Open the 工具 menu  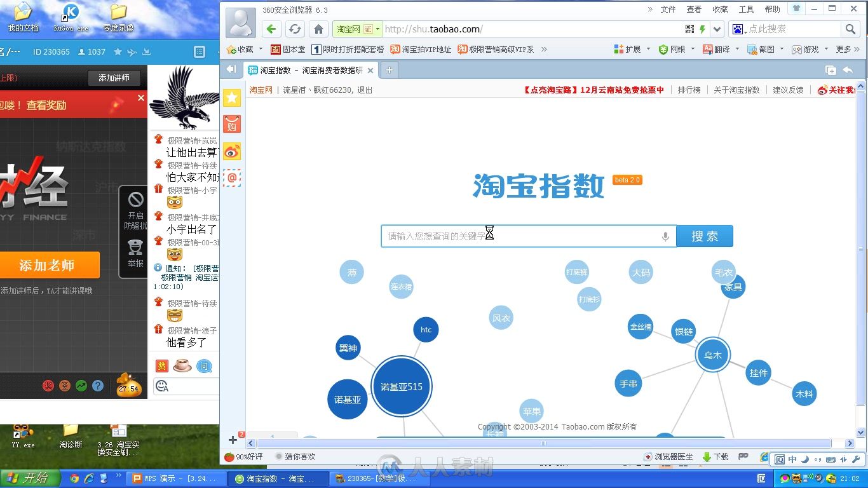(746, 10)
